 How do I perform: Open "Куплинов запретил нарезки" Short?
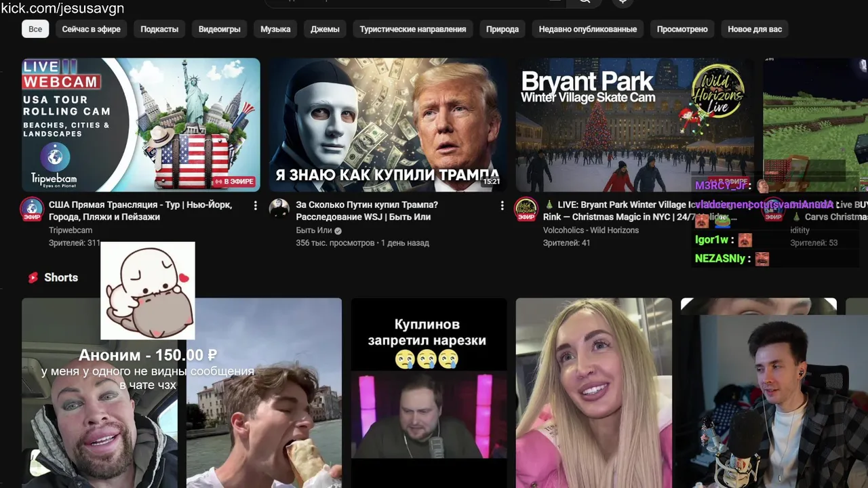click(429, 393)
